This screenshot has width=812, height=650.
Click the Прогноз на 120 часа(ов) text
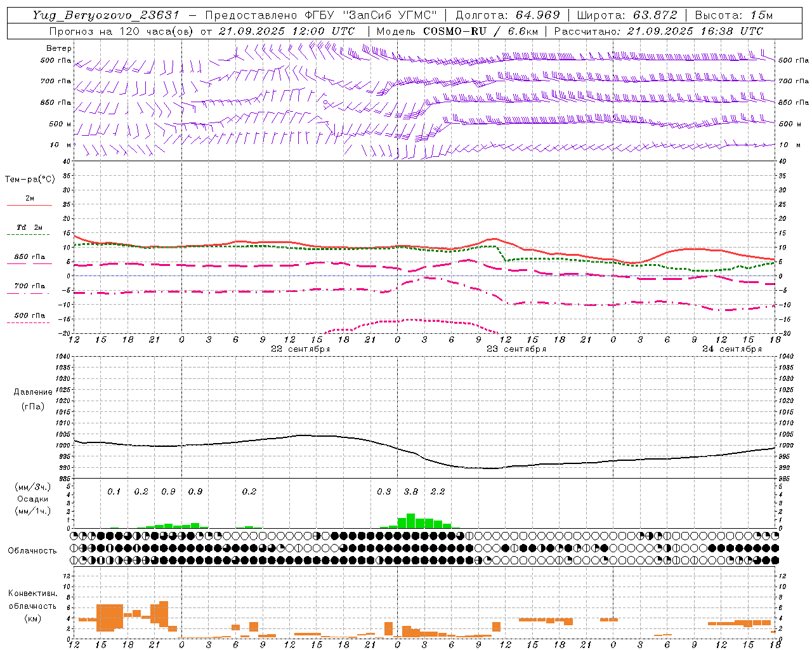point(121,30)
